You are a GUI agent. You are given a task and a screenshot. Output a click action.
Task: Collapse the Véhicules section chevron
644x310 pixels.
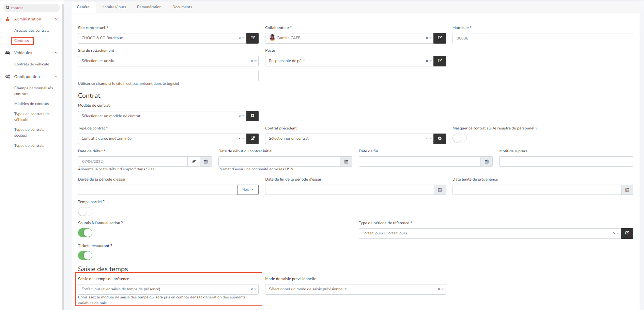point(56,53)
